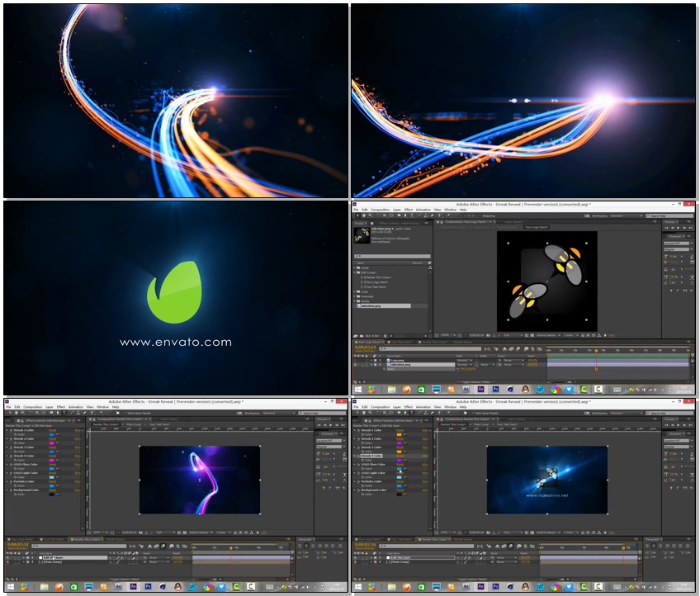700x596 pixels.
Task: Switch to Render Queue tab in pink-streak window
Action: (x=116, y=539)
